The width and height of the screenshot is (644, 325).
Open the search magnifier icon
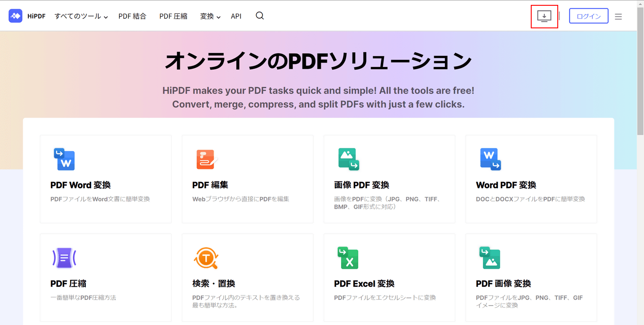point(260,16)
